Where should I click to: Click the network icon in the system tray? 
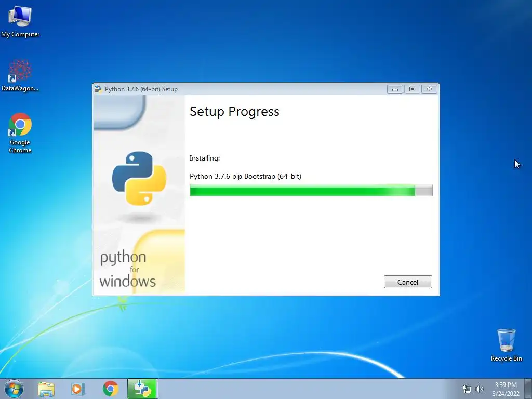point(467,389)
